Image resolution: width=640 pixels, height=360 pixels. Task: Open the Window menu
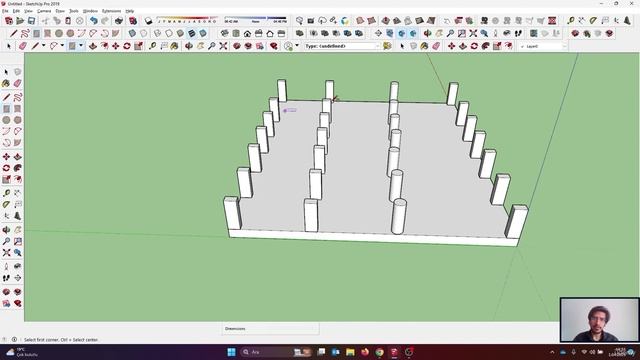90,11
